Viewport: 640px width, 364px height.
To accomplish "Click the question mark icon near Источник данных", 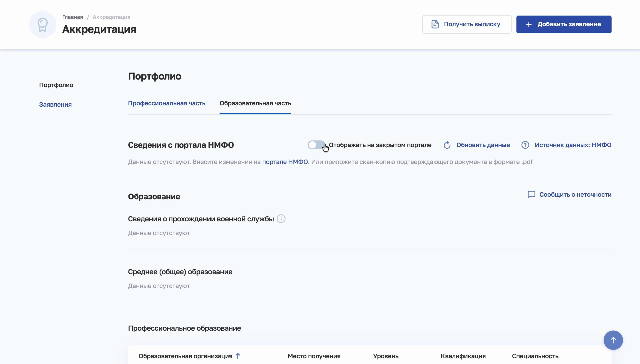I will click(525, 145).
